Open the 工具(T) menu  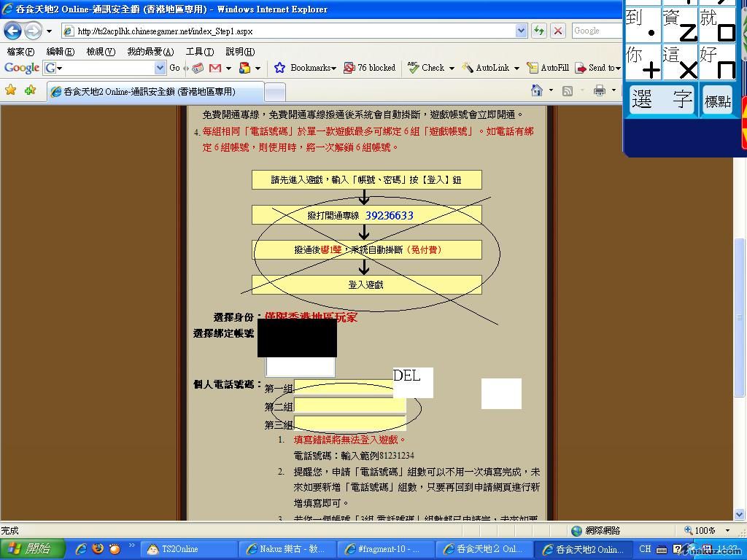200,52
